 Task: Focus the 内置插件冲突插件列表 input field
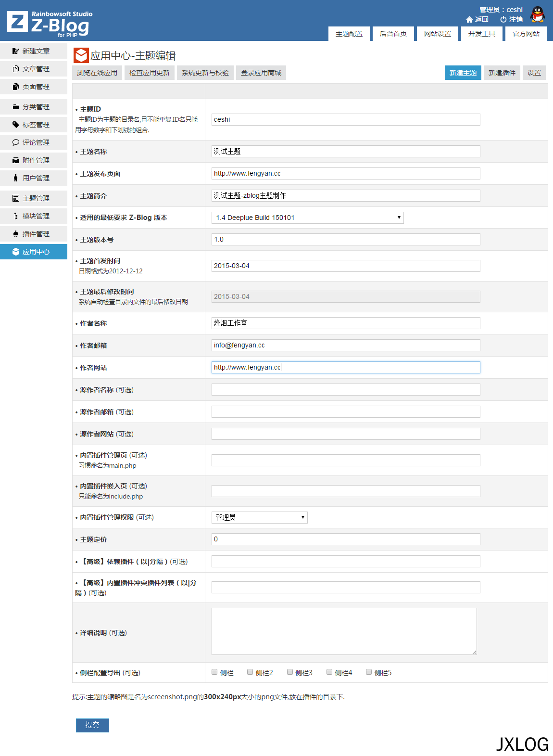coord(346,587)
